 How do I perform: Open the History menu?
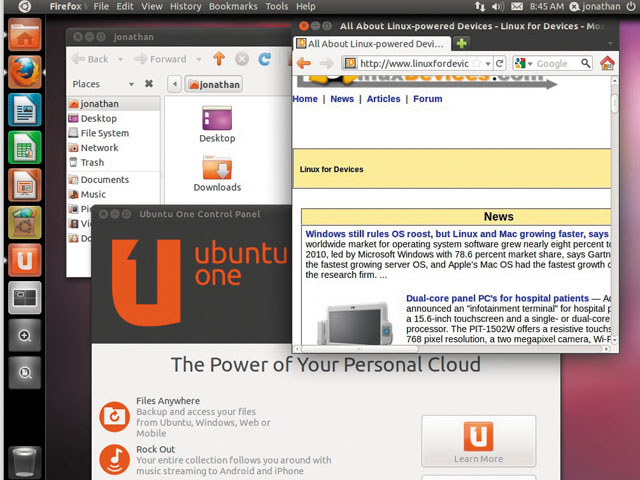click(x=186, y=7)
